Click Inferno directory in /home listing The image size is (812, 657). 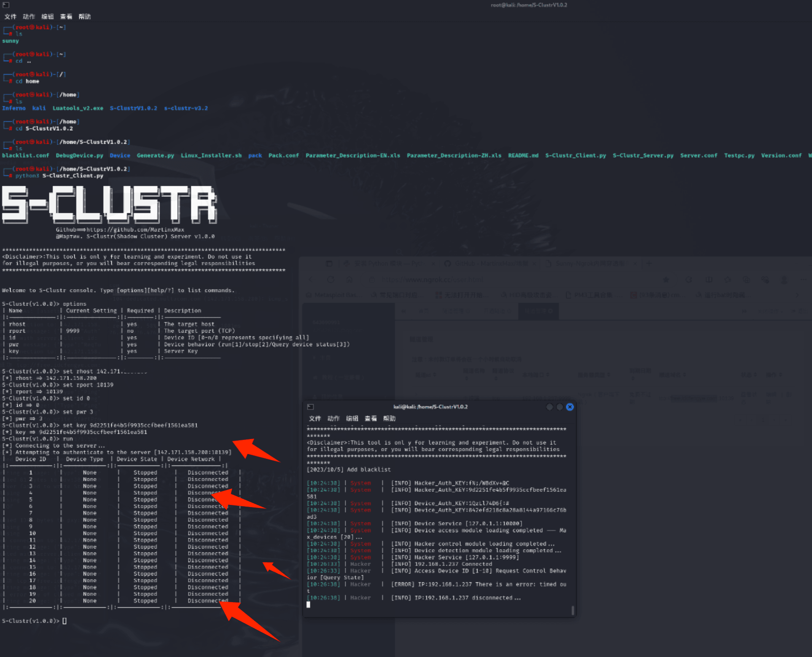pyautogui.click(x=14, y=108)
